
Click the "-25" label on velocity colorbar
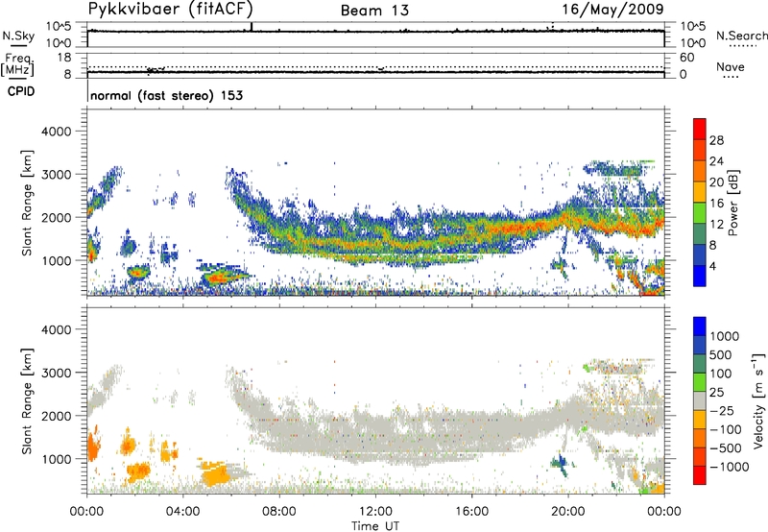click(722, 410)
